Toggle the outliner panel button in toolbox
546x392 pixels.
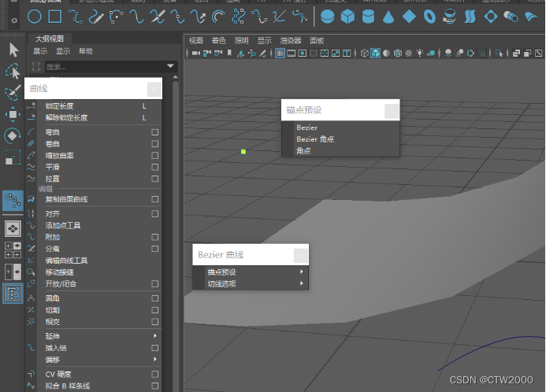(x=13, y=294)
